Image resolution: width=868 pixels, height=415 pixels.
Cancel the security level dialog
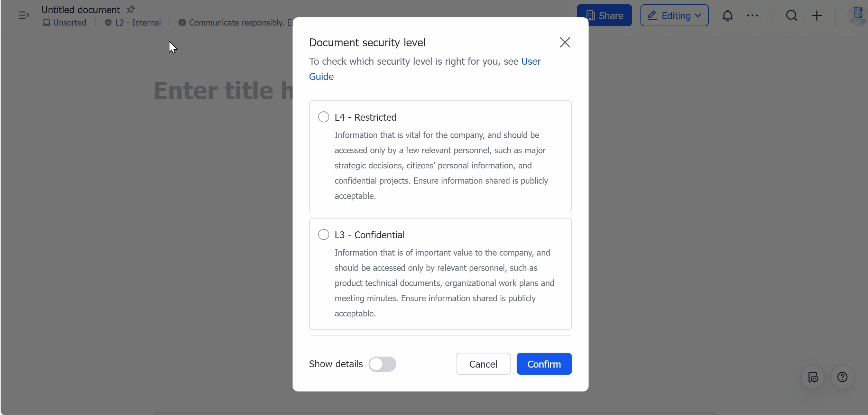point(483,364)
